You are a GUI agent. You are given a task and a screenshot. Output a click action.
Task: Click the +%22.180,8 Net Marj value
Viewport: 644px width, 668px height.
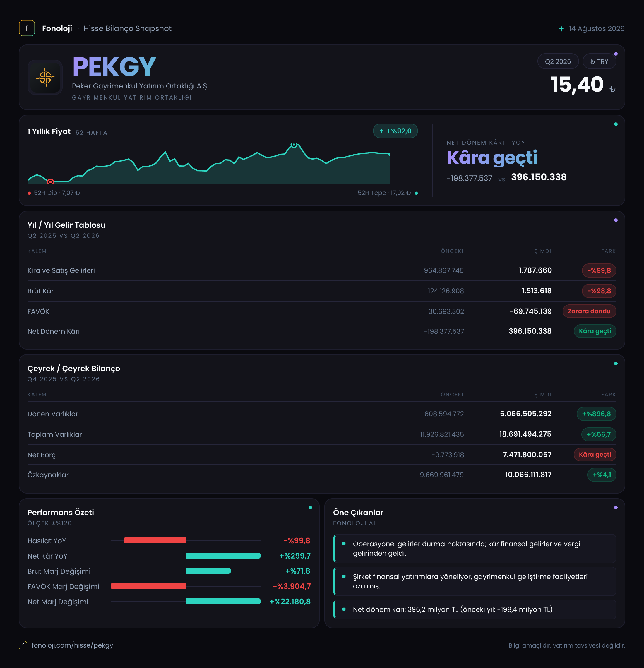coord(290,602)
